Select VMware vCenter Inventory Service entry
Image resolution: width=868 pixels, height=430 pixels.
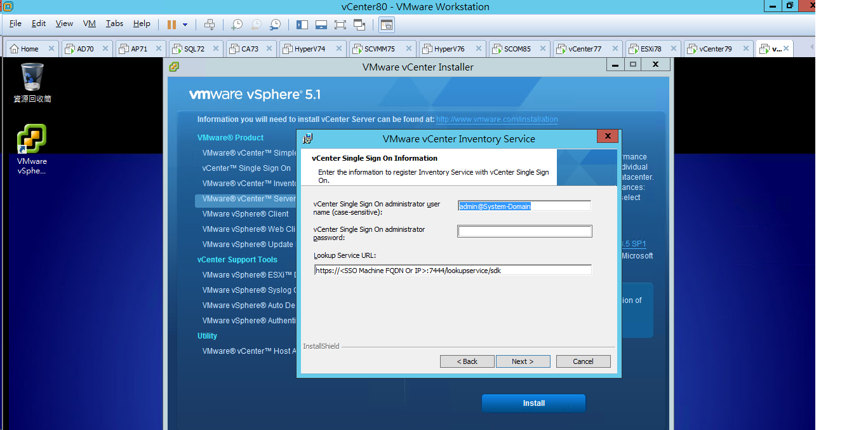pos(249,184)
